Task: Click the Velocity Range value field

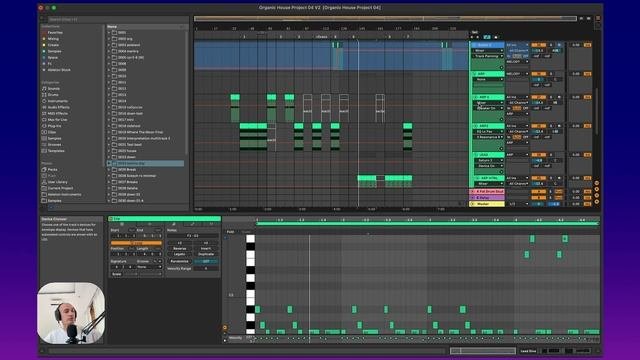Action: click(x=206, y=269)
